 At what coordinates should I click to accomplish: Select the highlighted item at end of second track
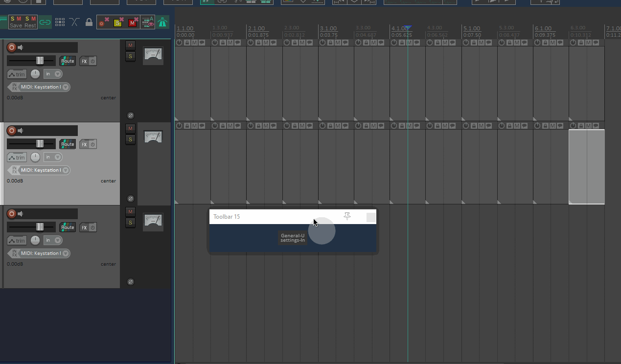click(586, 166)
